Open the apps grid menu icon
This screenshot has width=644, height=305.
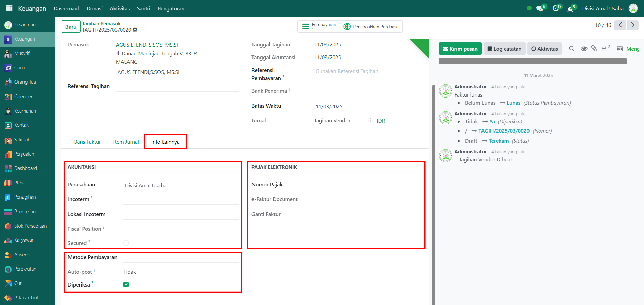tap(9, 8)
